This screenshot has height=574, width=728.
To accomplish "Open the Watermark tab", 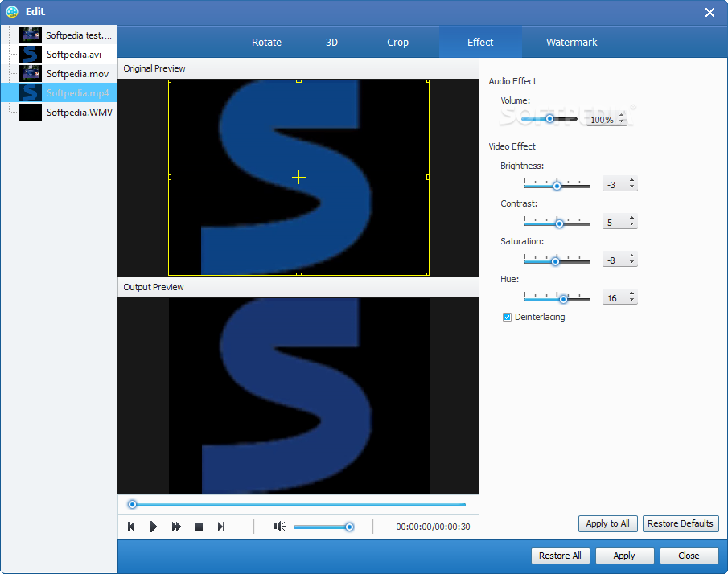I will click(x=571, y=43).
